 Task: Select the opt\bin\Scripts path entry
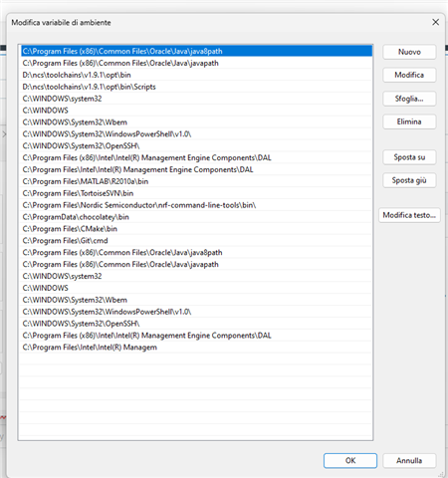coord(196,87)
